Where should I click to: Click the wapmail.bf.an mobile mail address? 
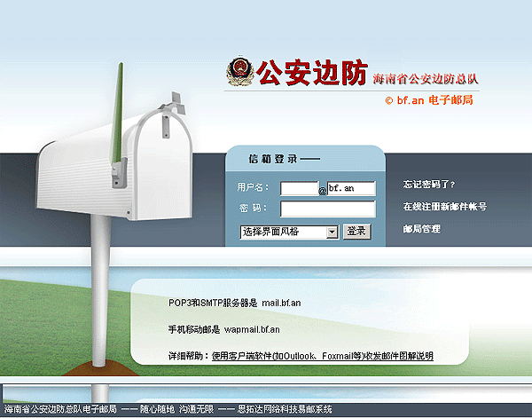[252, 330]
